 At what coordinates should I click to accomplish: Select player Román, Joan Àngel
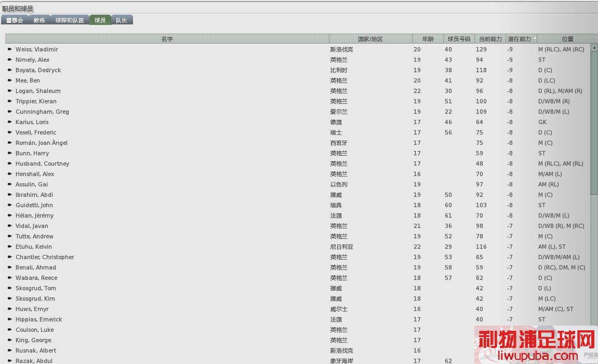[42, 143]
